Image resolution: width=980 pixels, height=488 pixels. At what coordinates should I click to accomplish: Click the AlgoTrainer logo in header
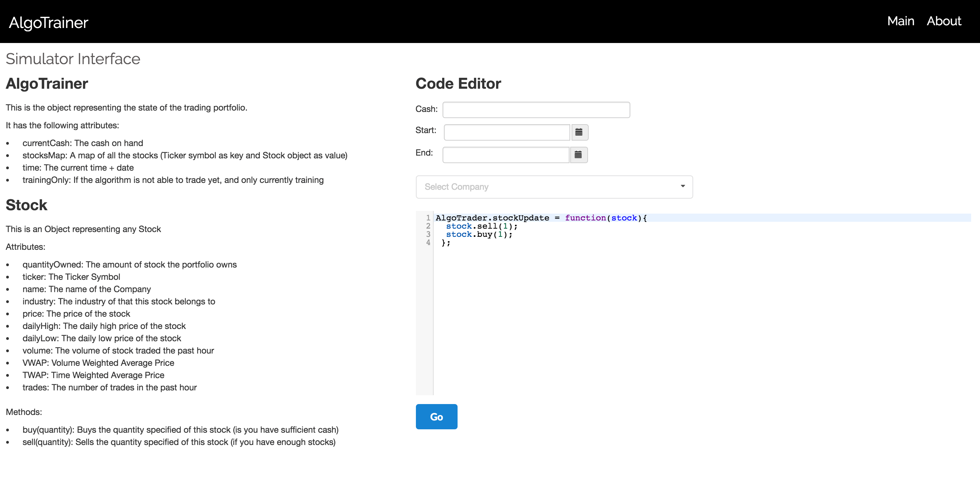[48, 23]
